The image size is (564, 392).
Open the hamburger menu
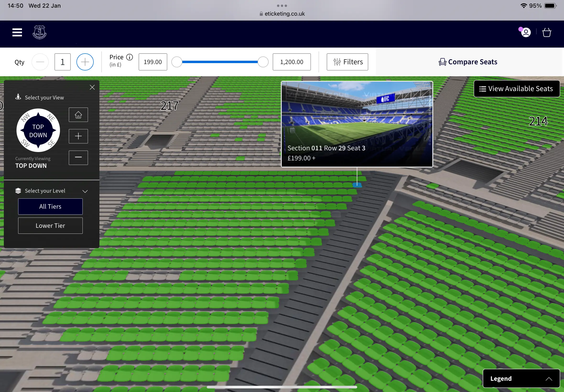coord(17,33)
